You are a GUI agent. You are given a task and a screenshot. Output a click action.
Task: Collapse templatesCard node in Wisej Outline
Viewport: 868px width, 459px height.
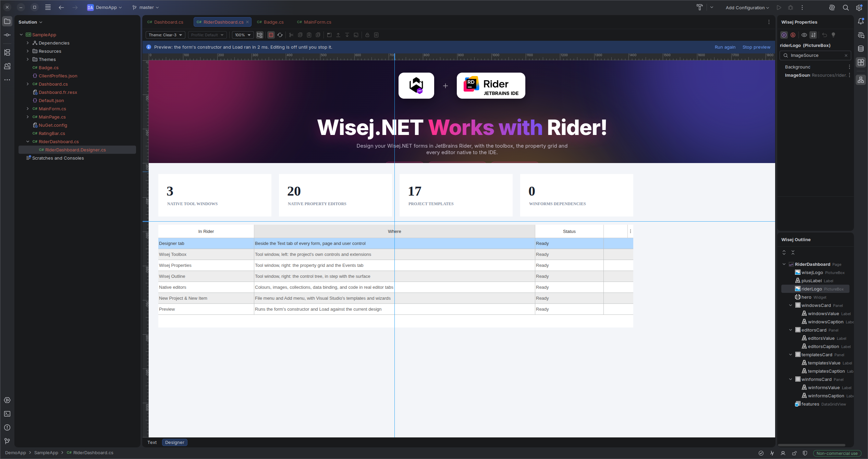point(791,355)
